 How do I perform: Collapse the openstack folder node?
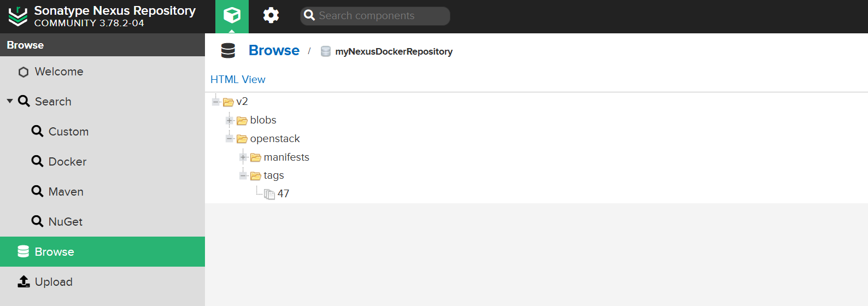click(x=230, y=139)
